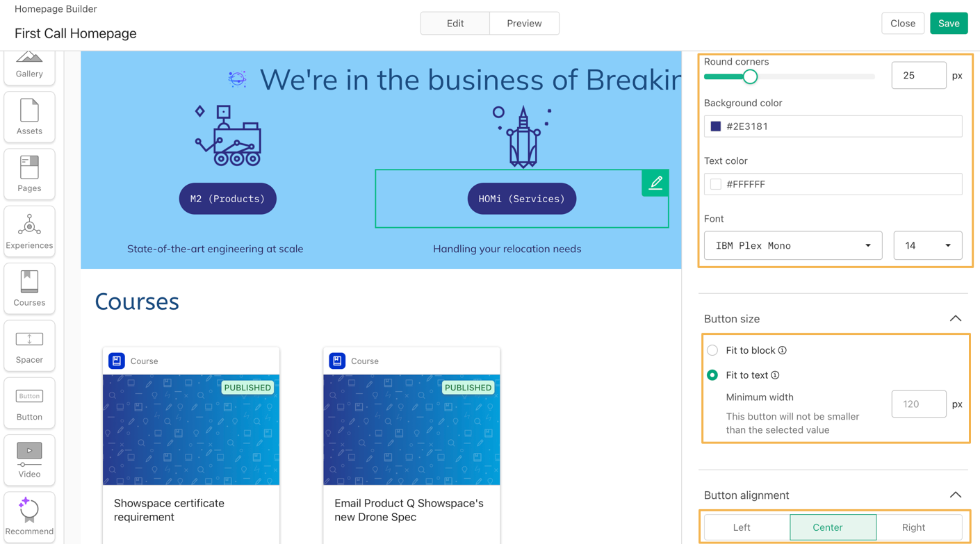The height and width of the screenshot is (544, 980).
Task: Click PUBLISHED badge on Email Product Q card
Action: pyautogui.click(x=468, y=388)
